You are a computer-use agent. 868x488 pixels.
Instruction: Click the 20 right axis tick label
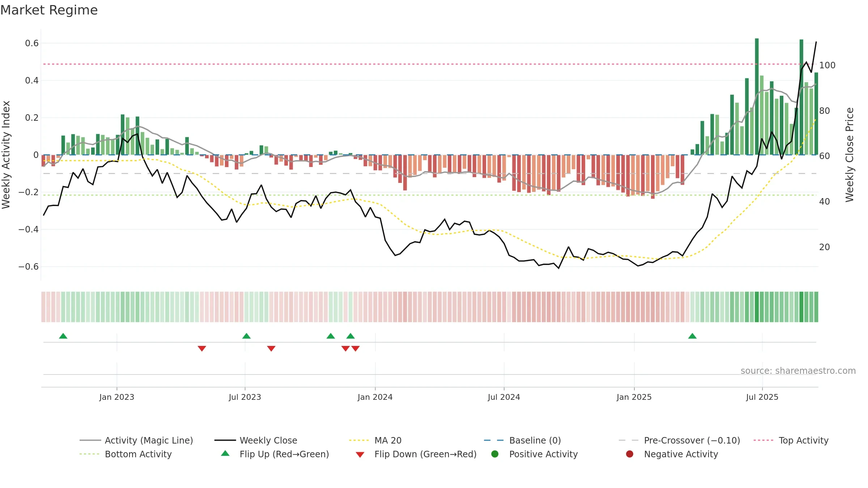pos(824,247)
